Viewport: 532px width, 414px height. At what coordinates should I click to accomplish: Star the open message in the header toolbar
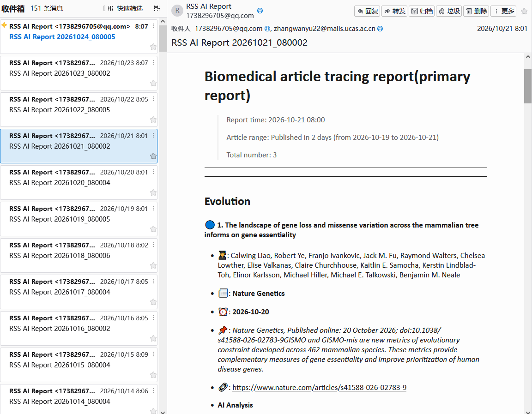click(524, 11)
